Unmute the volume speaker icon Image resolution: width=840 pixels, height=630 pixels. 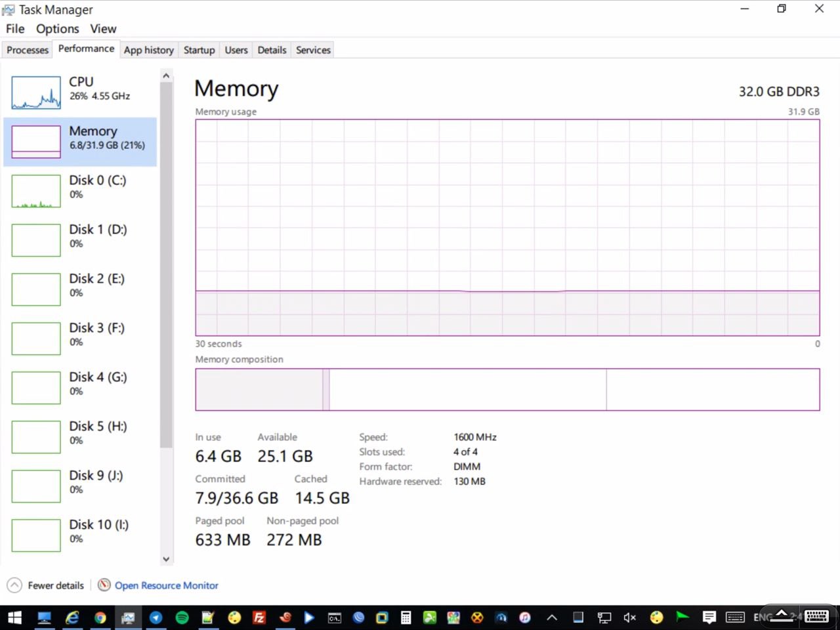pos(629,618)
